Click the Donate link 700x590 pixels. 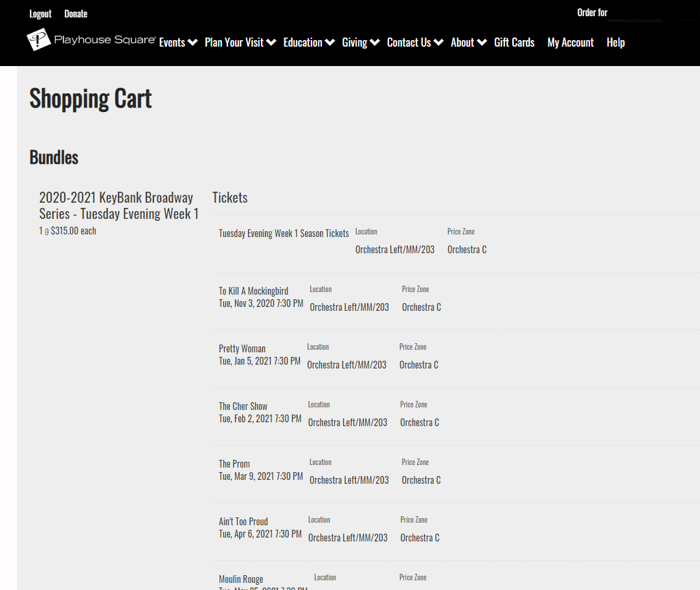tap(76, 14)
